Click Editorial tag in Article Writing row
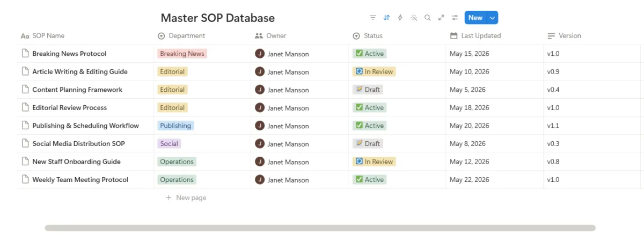Image resolution: width=644 pixels, height=234 pixels. (172, 71)
